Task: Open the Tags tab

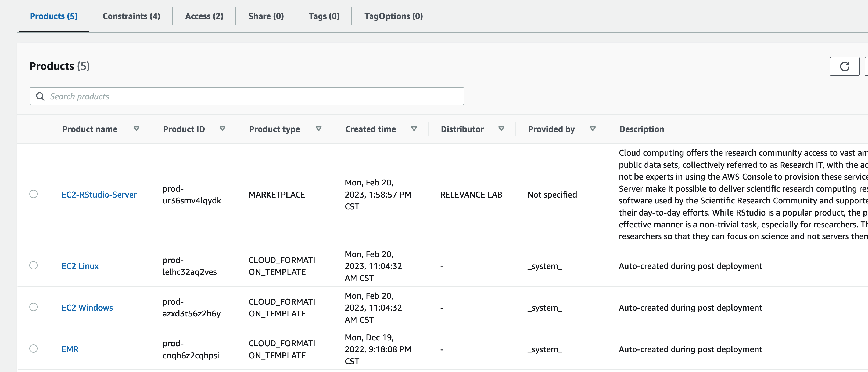Action: coord(324,16)
